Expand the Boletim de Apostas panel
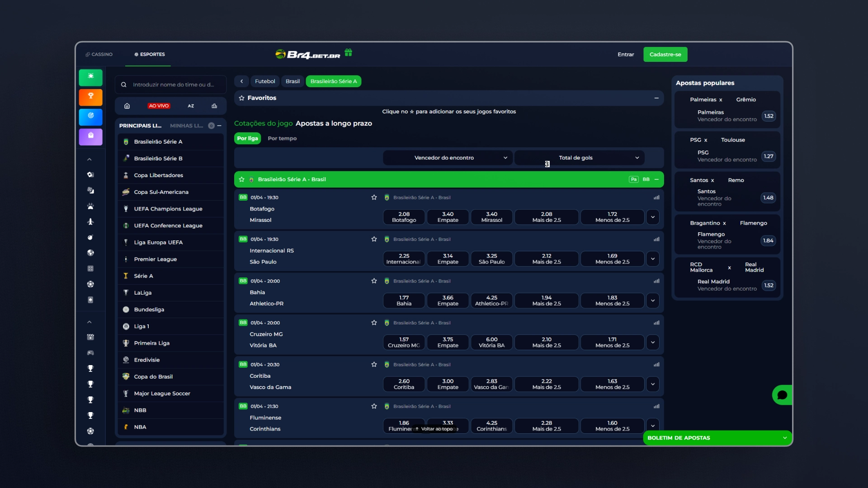Image resolution: width=868 pixels, height=488 pixels. (717, 438)
